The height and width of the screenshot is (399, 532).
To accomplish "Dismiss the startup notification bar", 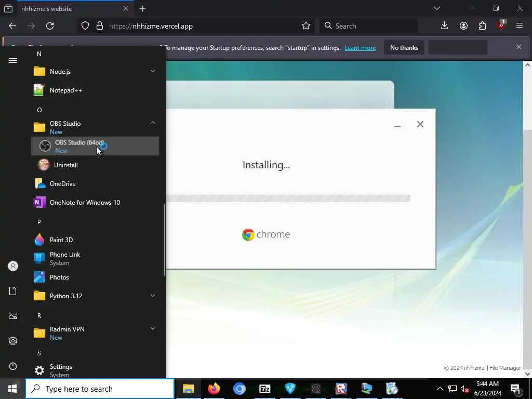I will click(519, 47).
